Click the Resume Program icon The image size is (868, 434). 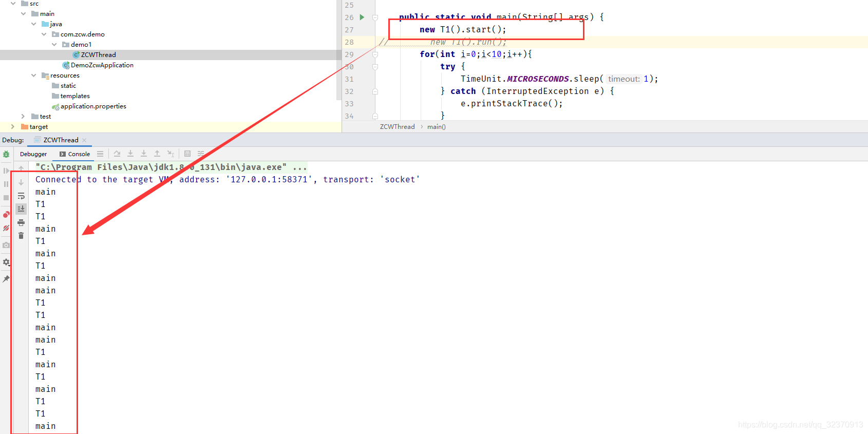6,171
